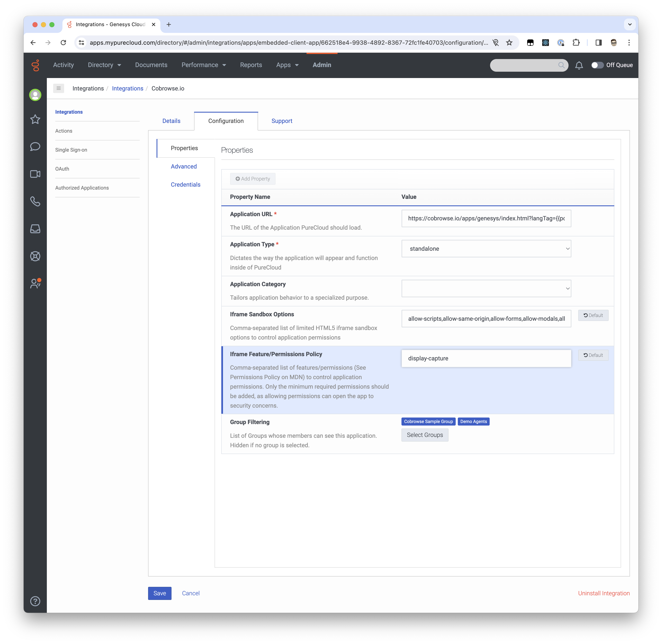Expand the Performance menu
This screenshot has width=662, height=644.
(203, 65)
